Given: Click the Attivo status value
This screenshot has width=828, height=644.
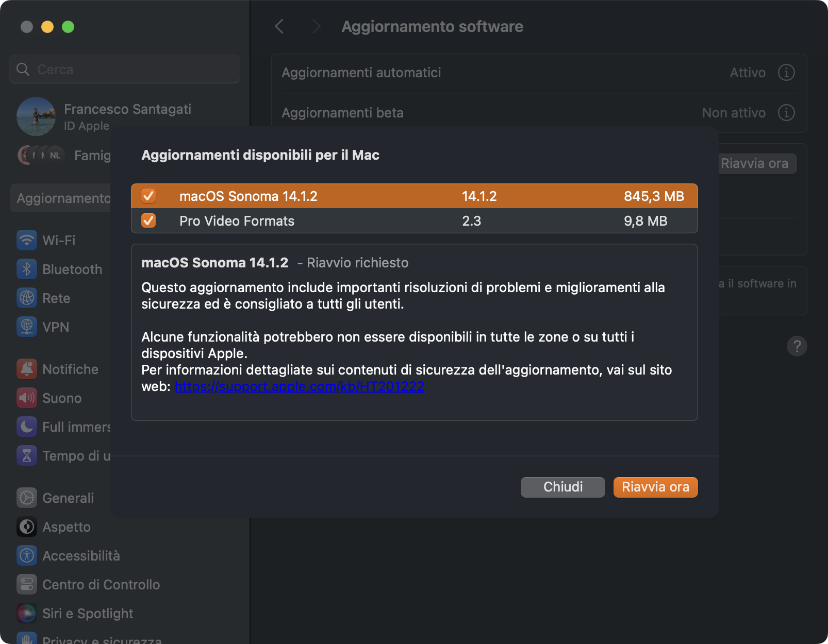Looking at the screenshot, I should 748,73.
